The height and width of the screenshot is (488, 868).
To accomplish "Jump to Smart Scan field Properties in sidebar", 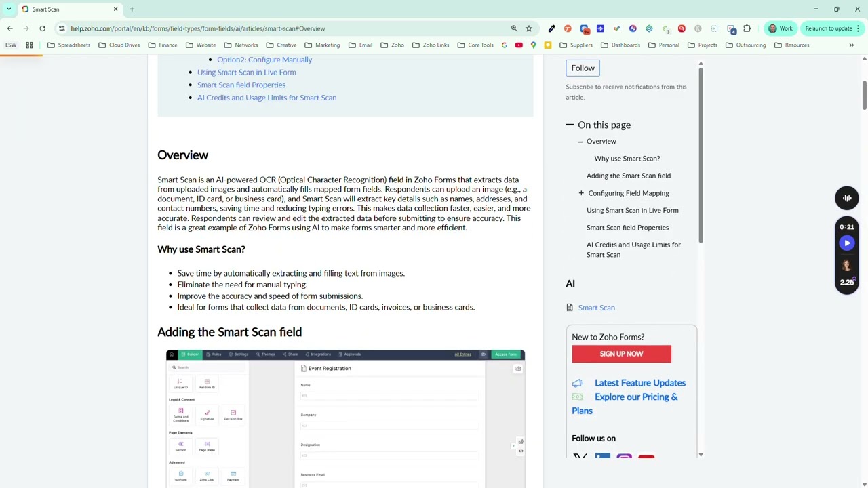I will [628, 228].
